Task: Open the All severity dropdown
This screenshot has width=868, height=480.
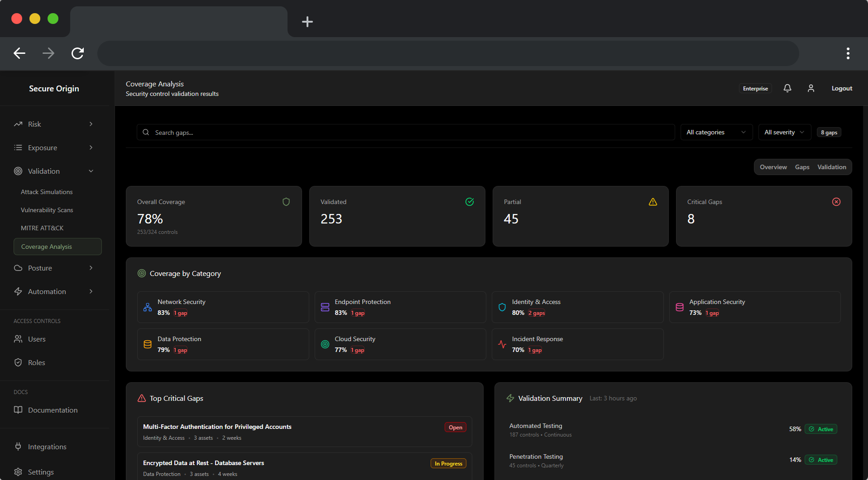Action: [x=785, y=132]
